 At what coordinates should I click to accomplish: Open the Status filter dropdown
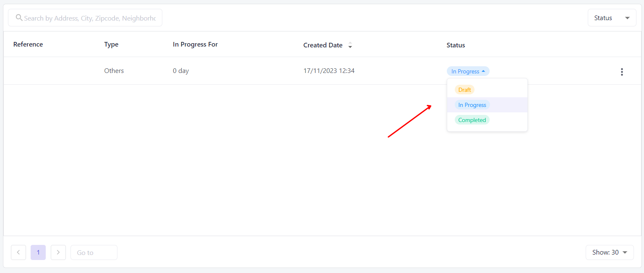pos(612,18)
